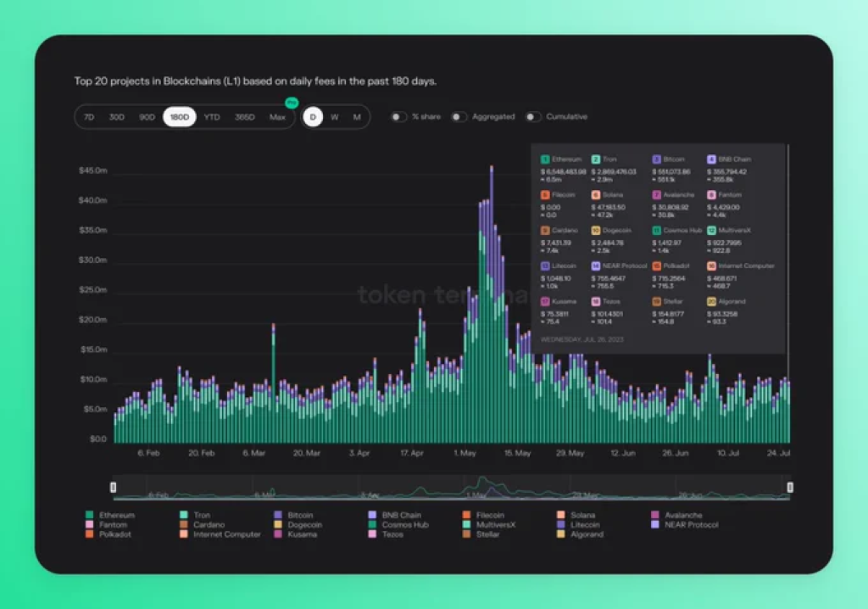This screenshot has width=868, height=609.
Task: Click the rank badge beside Litecoin in tooltip
Action: pyautogui.click(x=545, y=266)
